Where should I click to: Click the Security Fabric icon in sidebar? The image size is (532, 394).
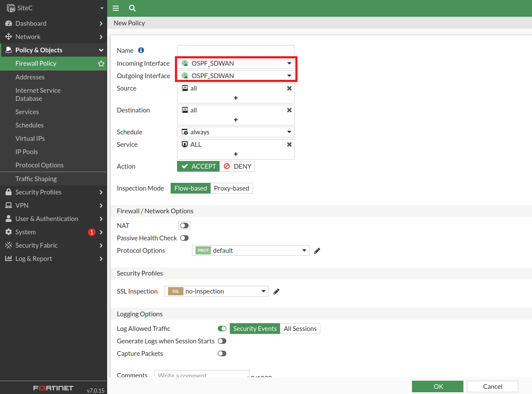coord(9,245)
